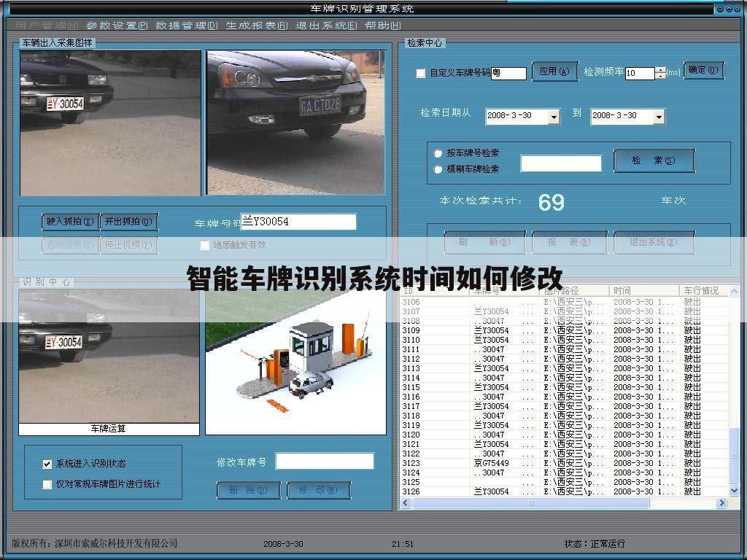The height and width of the screenshot is (560, 747).
Task: Click the 退出系统(E) button in search panel
Action: click(x=654, y=242)
